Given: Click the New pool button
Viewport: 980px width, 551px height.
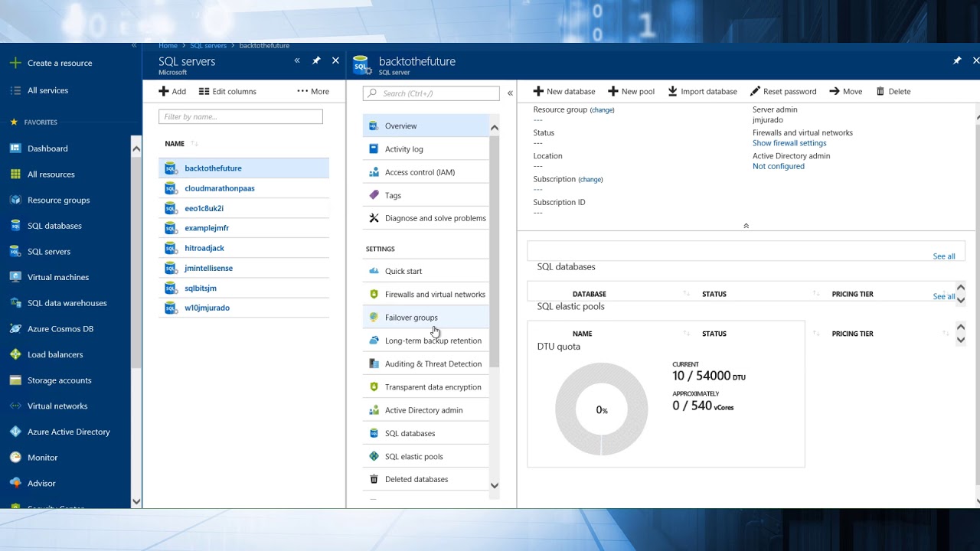Looking at the screenshot, I should (632, 91).
